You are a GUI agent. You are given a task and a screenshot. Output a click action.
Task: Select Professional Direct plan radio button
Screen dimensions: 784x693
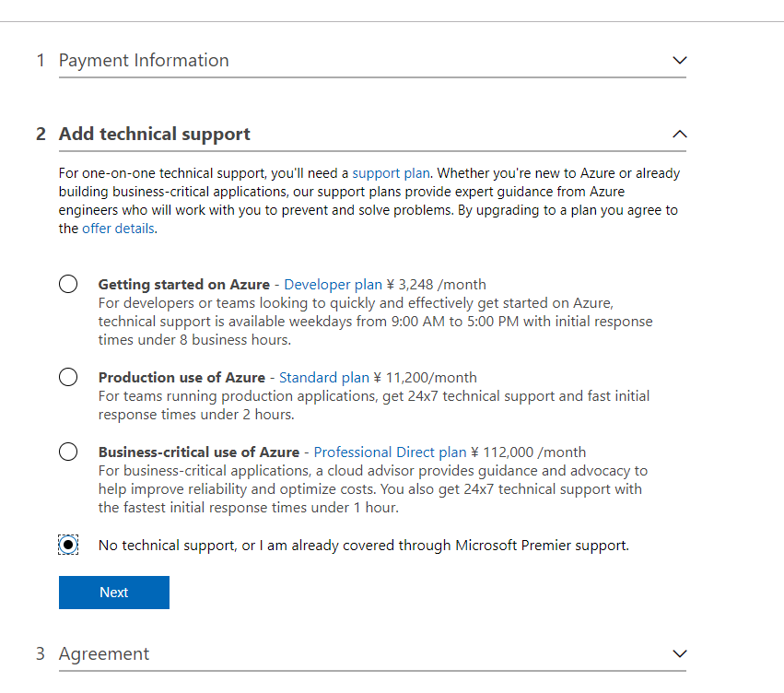point(68,452)
